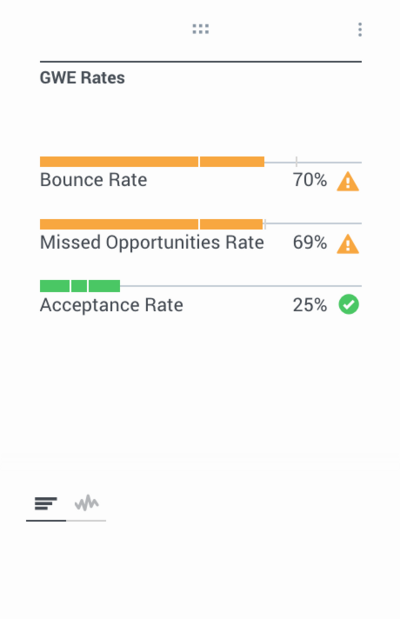
Task: Click the threshold tick on Bounce Rate bar
Action: click(296, 161)
